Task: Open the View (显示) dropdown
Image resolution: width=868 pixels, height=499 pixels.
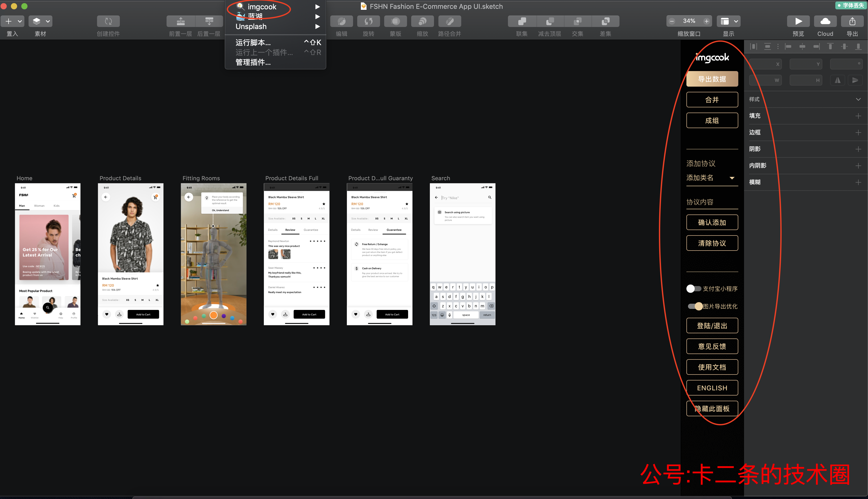Action: (x=729, y=21)
